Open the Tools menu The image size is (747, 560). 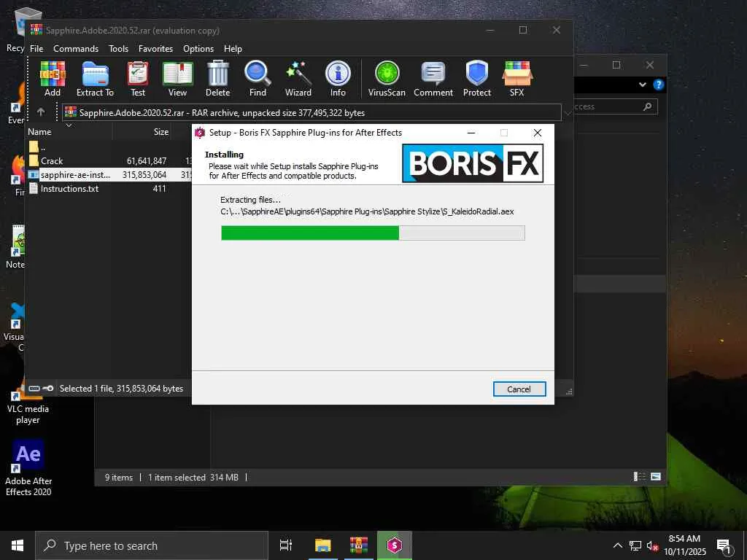point(118,49)
